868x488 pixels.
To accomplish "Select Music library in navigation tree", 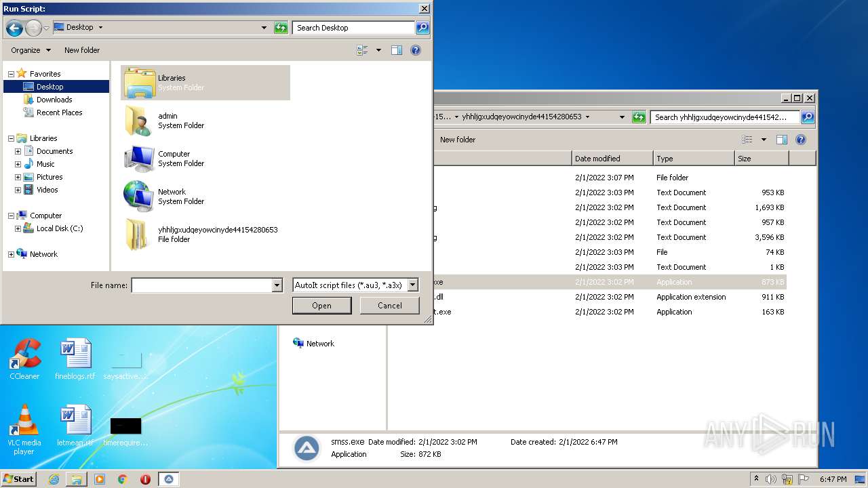I will point(45,164).
